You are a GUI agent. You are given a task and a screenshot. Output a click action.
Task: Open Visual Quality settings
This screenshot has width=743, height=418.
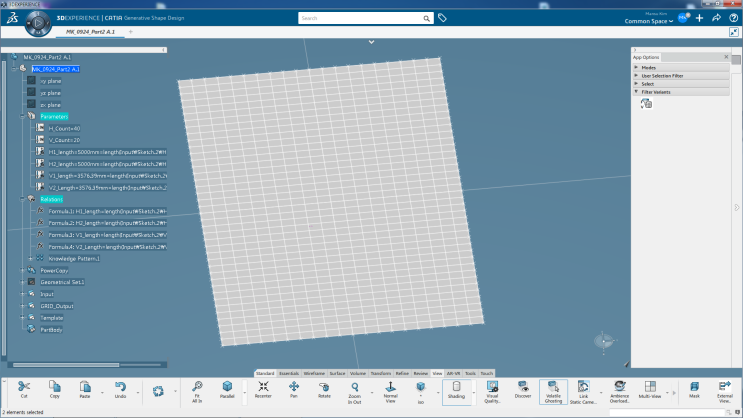[492, 391]
